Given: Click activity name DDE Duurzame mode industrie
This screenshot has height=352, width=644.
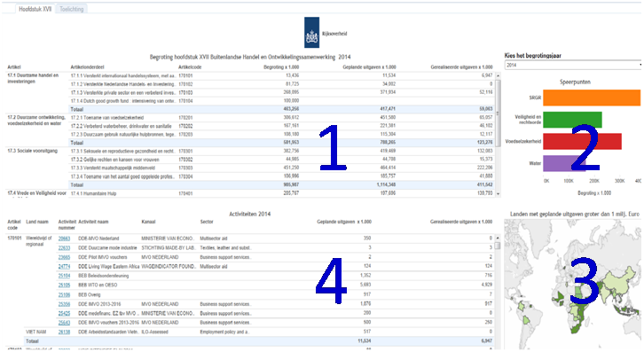Looking at the screenshot, I should point(107,247).
